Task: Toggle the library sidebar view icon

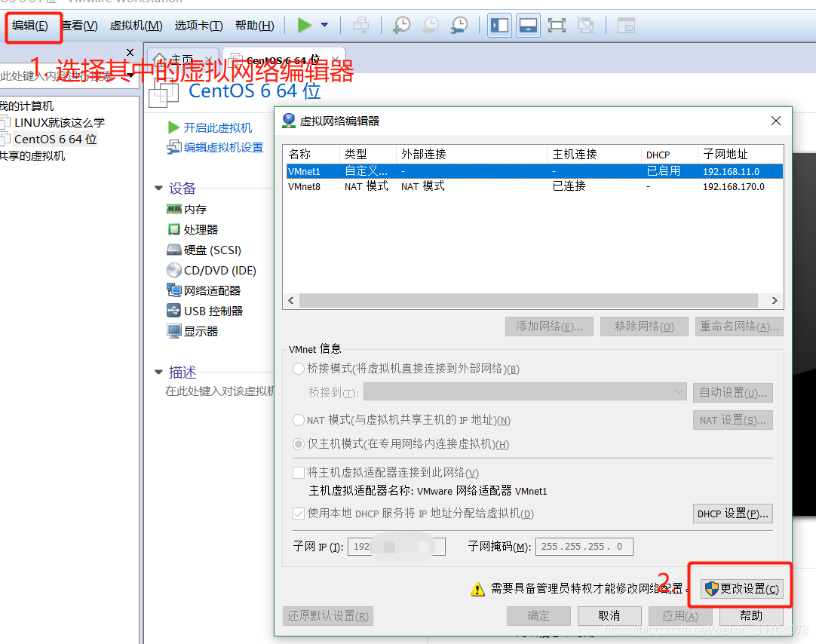Action: tap(499, 26)
